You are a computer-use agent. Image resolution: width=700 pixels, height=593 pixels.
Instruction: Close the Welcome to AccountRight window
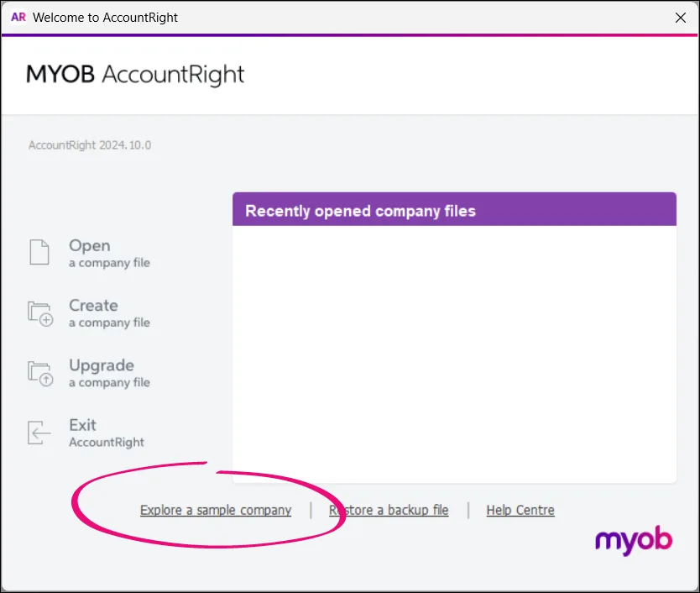pyautogui.click(x=681, y=18)
